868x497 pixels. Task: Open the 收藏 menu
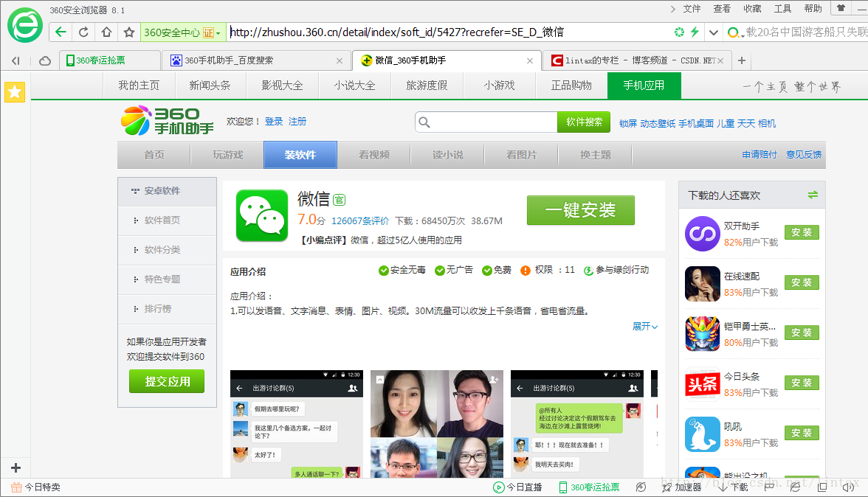click(x=752, y=8)
